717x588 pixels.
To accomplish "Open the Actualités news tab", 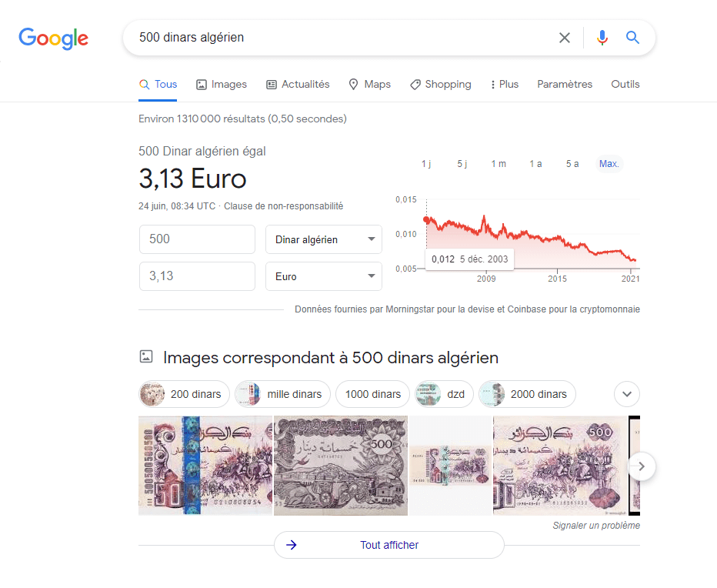I will 298,84.
